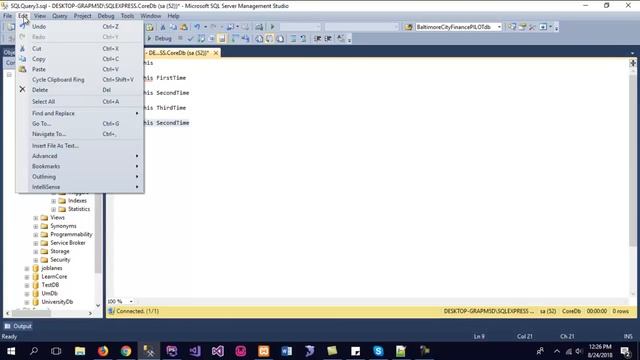Open Google Chrome from the taskbar
The height and width of the screenshot is (360, 640).
point(126,351)
